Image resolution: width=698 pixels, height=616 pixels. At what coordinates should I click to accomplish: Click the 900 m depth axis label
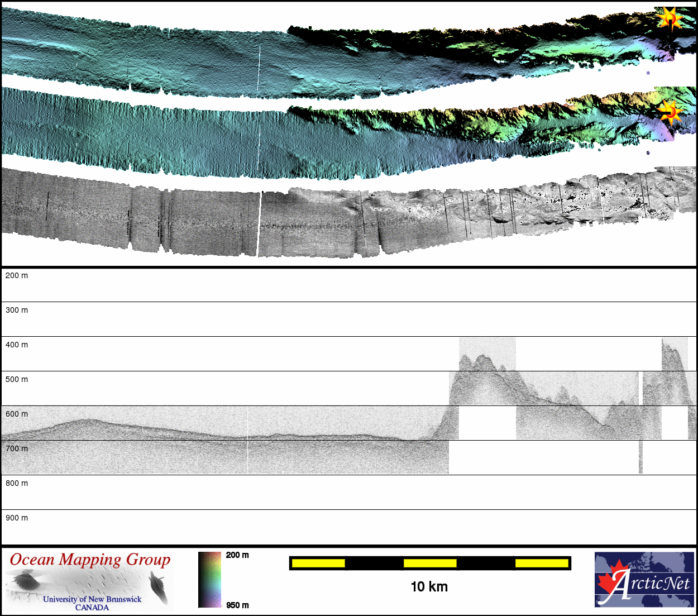pyautogui.click(x=17, y=518)
